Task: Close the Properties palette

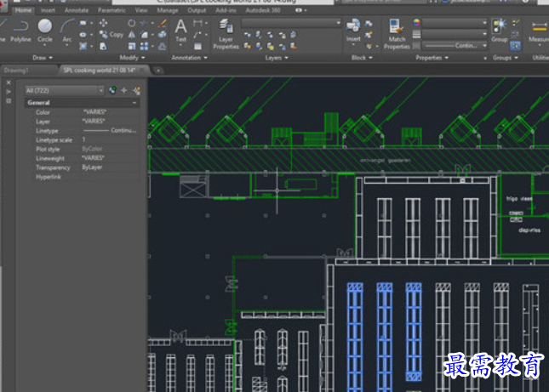Action: (x=9, y=82)
